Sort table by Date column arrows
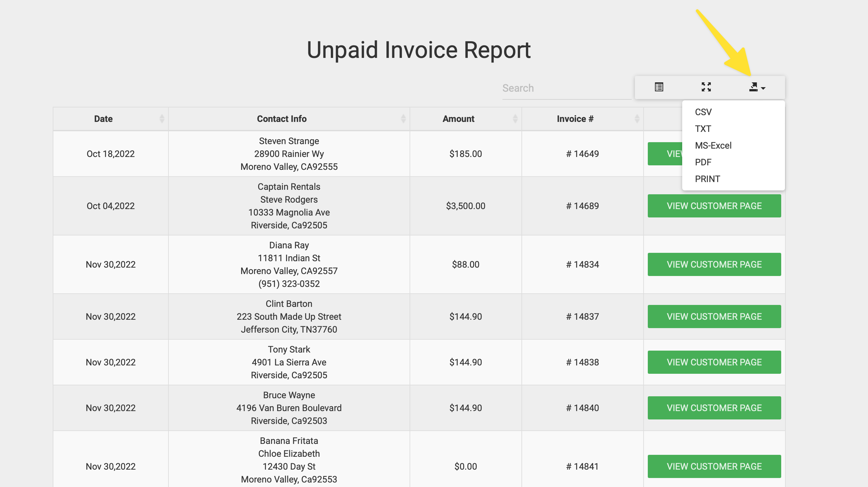 click(x=162, y=119)
